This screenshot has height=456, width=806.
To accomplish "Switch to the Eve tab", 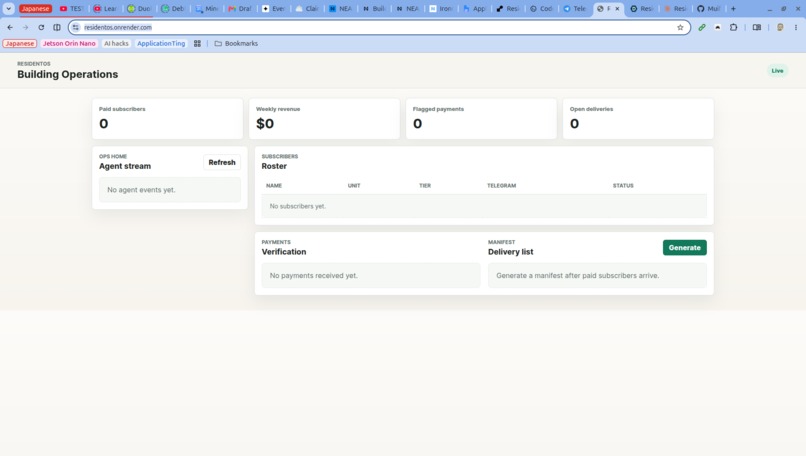I will tap(273, 9).
